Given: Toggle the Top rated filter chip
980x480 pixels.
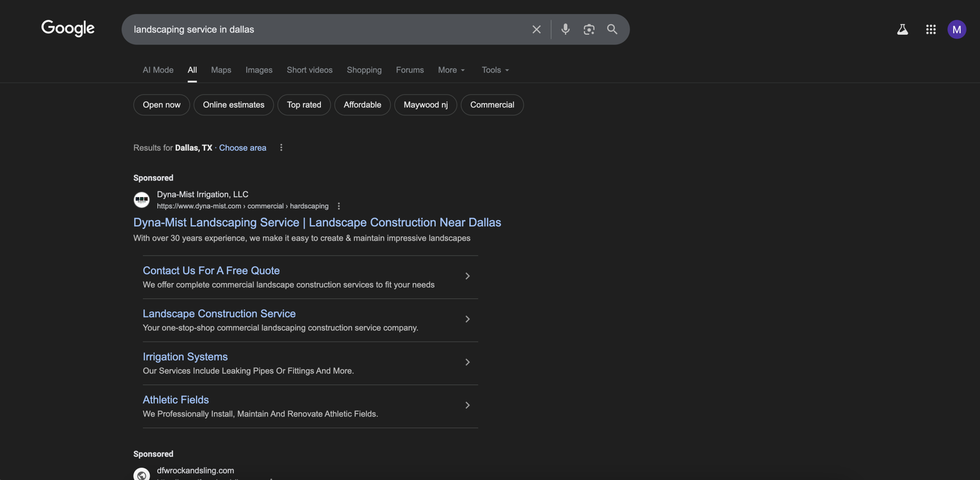Looking at the screenshot, I should (x=304, y=105).
